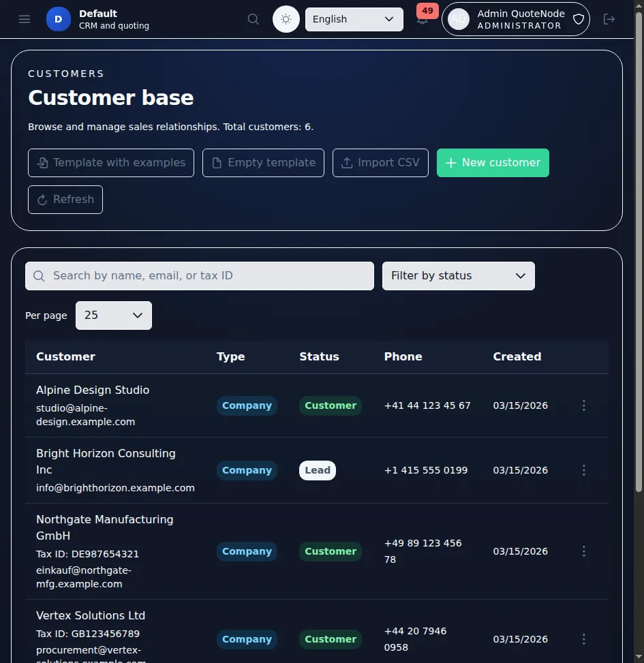Open the actions menu for Northgate Manufacturing GmbH

pyautogui.click(x=584, y=551)
